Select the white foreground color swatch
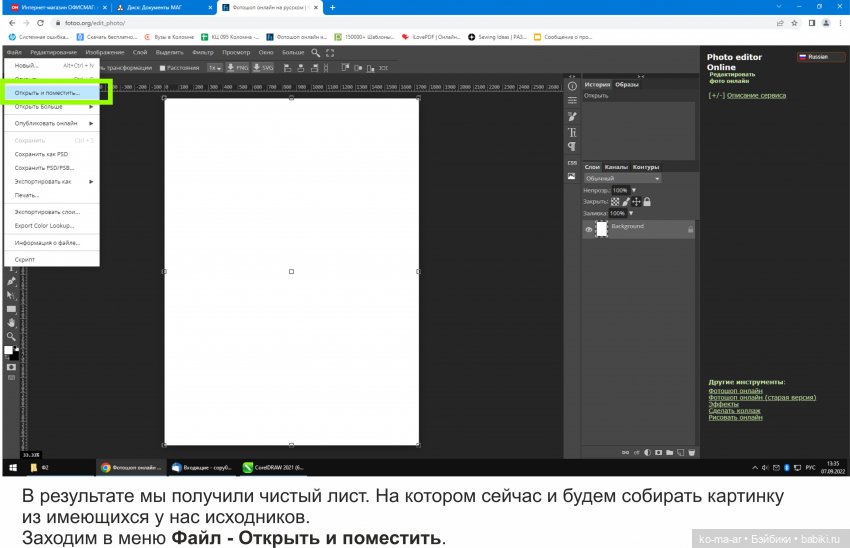Screen dimensions: 850x548 click(9, 350)
